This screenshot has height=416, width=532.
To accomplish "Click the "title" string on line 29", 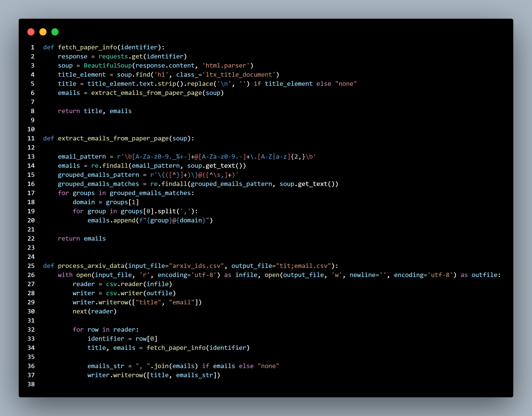I will [148, 302].
